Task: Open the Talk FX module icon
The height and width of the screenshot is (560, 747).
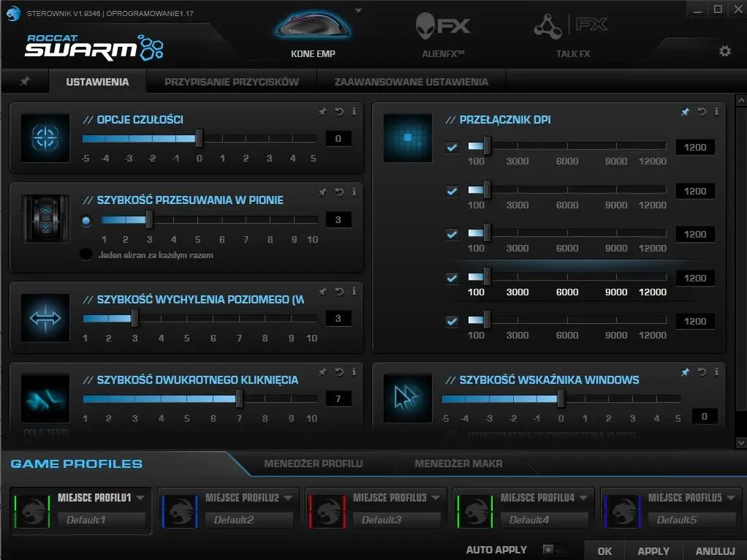Action: click(x=572, y=27)
